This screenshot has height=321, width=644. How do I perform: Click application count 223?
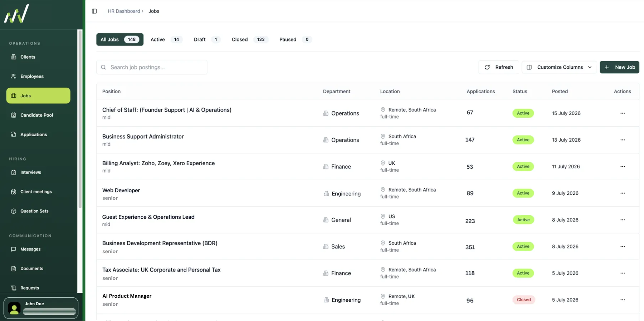click(x=470, y=221)
